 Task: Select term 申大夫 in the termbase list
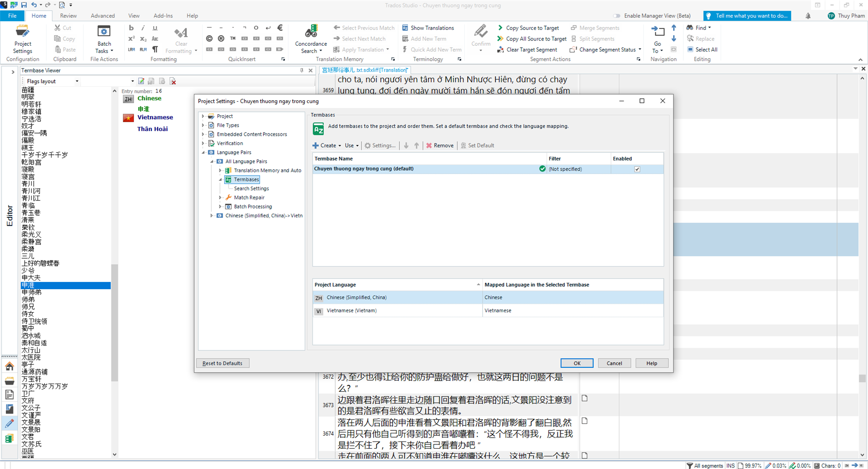(x=31, y=278)
